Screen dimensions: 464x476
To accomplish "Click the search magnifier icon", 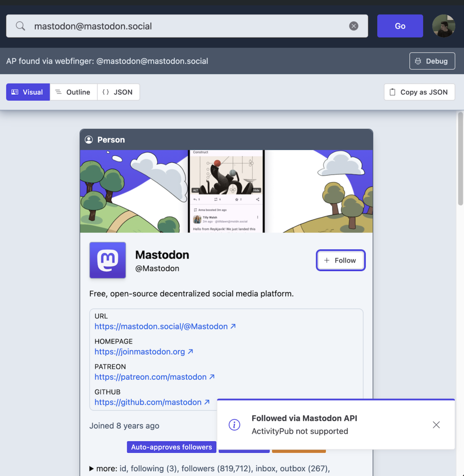I will pos(20,26).
